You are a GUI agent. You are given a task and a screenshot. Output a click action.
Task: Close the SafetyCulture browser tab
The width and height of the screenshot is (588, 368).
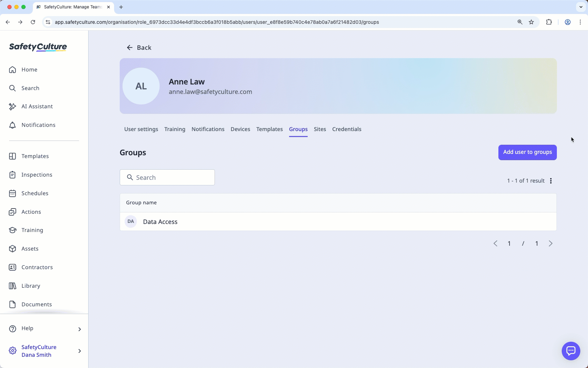tap(108, 7)
